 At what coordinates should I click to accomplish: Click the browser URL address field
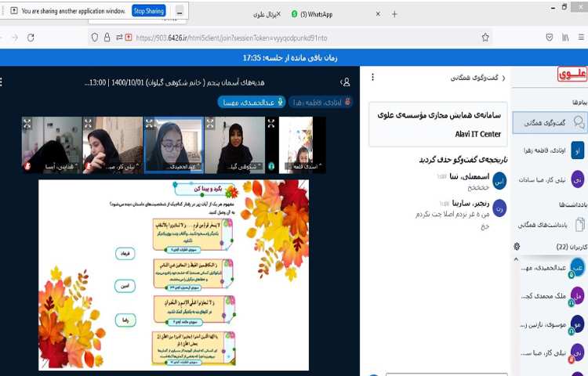tap(298, 37)
